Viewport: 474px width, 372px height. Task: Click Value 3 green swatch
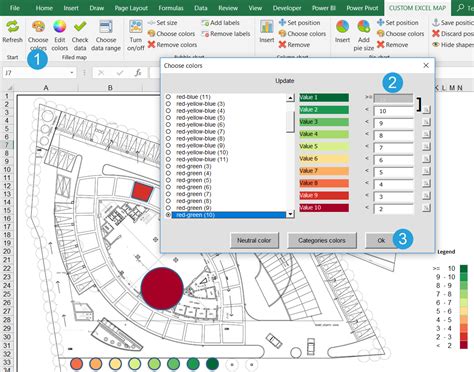pyautogui.click(x=324, y=122)
